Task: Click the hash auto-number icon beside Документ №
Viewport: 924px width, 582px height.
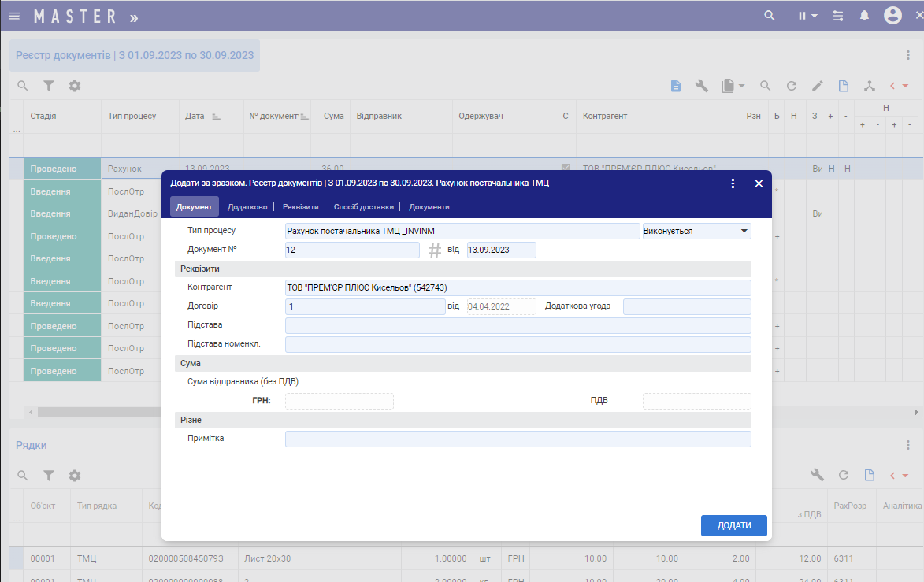Action: tap(435, 250)
